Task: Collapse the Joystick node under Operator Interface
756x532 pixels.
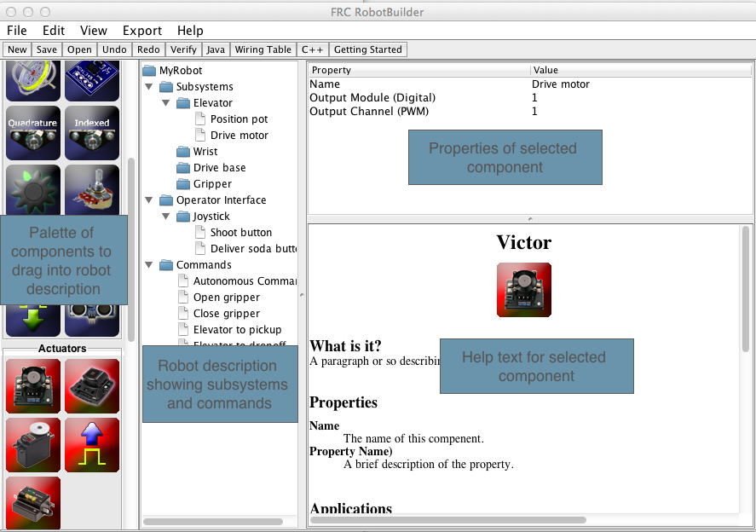Action: (x=165, y=216)
